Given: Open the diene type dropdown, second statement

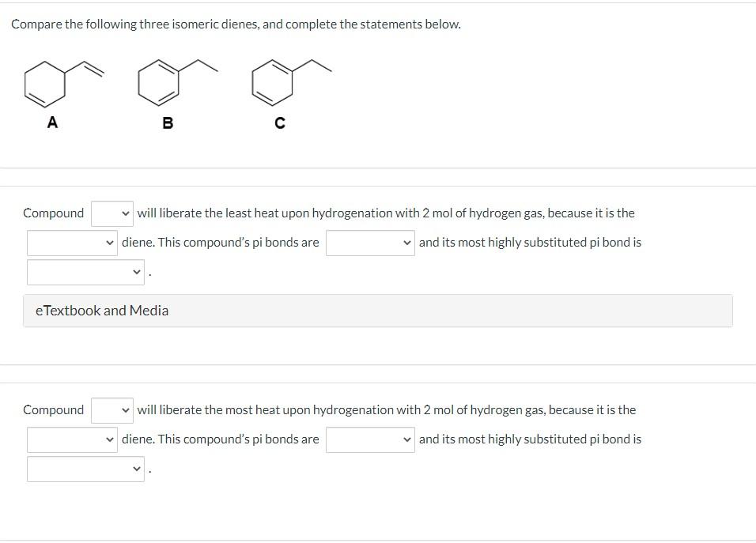Looking at the screenshot, I should point(71,439).
